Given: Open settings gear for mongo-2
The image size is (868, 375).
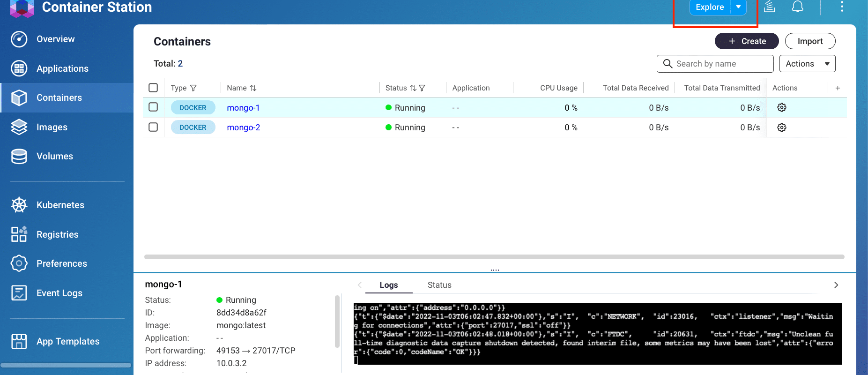Looking at the screenshot, I should [782, 127].
